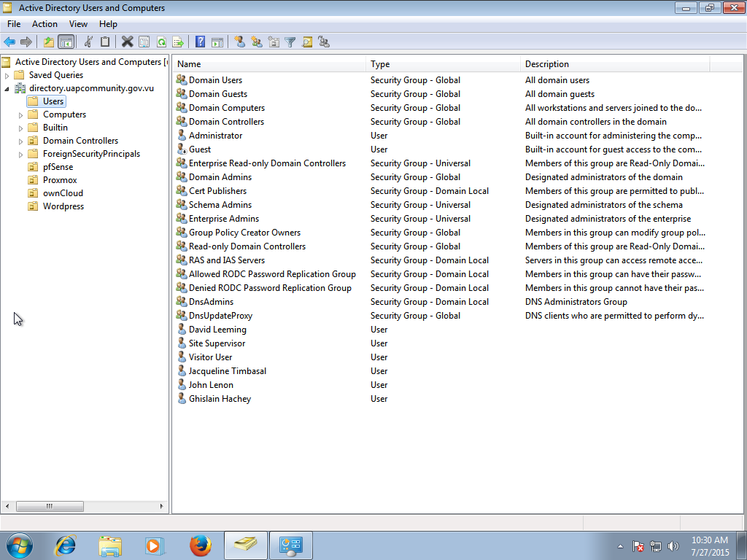Screen dimensions: 747x560
Task: Select the pfSense organizational unit
Action: 58,167
